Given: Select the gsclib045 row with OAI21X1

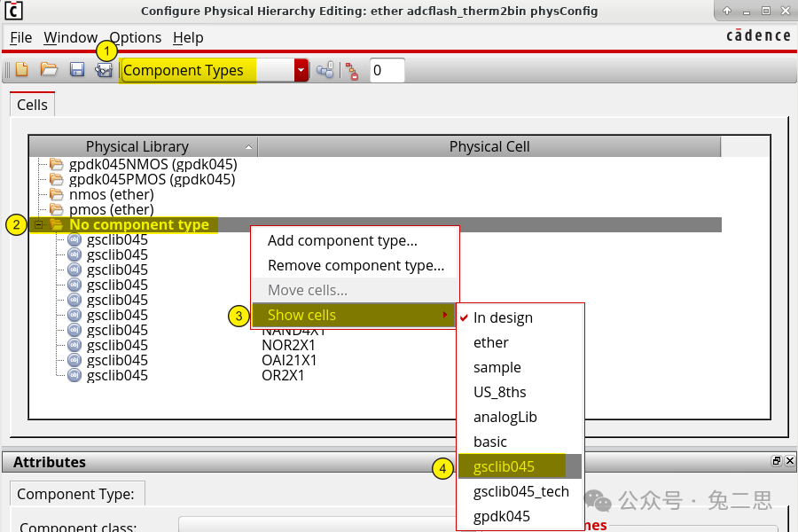Looking at the screenshot, I should pos(117,361).
